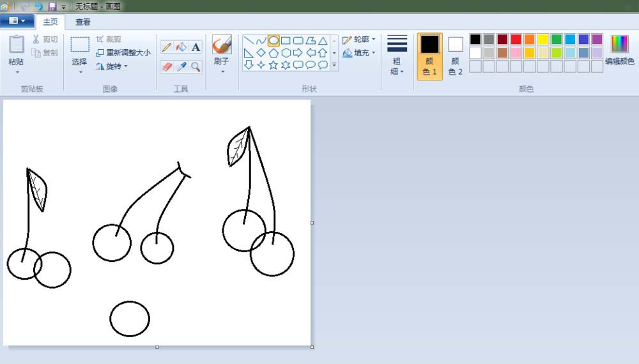Choose the Triangle shape
The height and width of the screenshot is (364, 639).
click(x=323, y=40)
